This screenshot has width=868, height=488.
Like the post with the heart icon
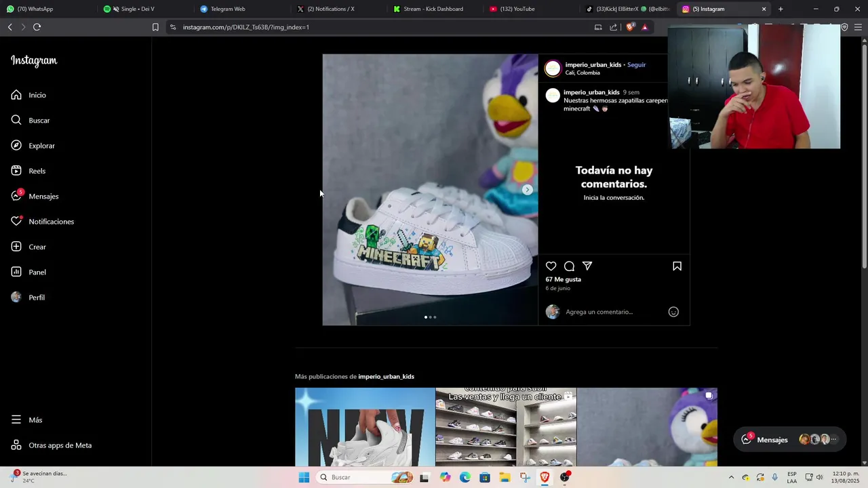pyautogui.click(x=551, y=266)
